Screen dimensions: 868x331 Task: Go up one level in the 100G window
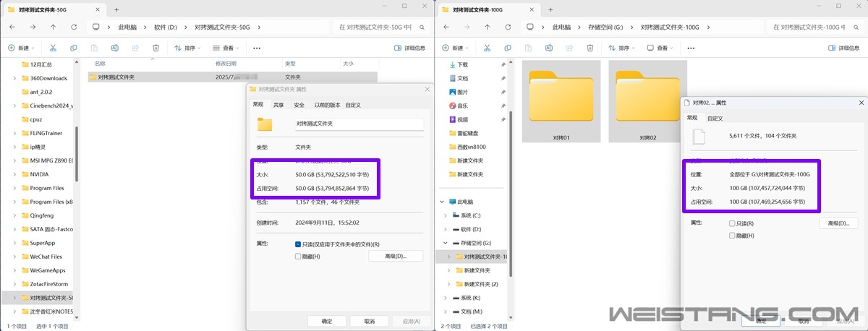(488, 27)
